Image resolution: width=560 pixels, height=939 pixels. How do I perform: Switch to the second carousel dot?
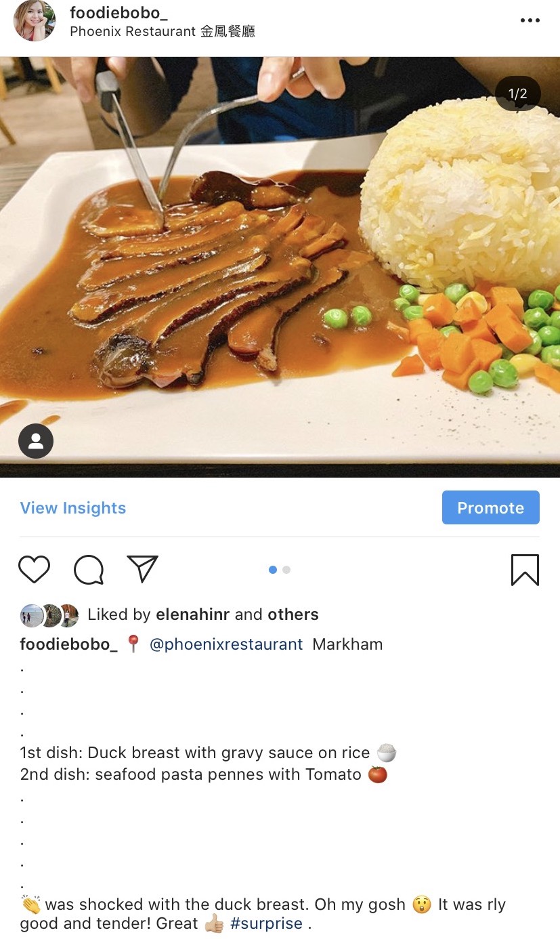[286, 570]
